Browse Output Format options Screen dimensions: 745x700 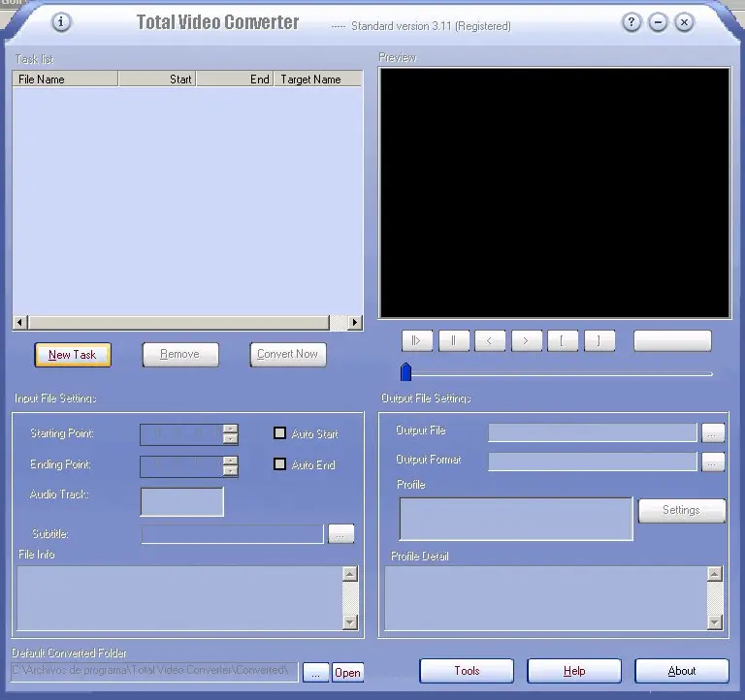[713, 462]
